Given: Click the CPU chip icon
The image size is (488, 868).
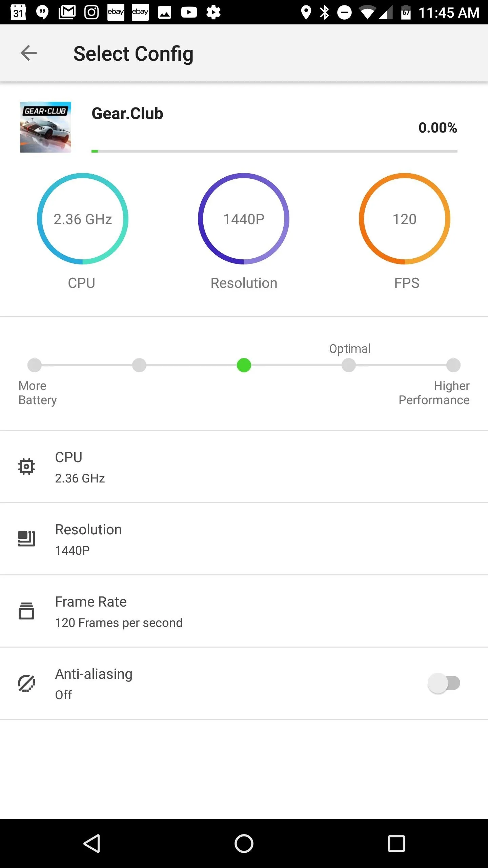Looking at the screenshot, I should click(x=26, y=467).
